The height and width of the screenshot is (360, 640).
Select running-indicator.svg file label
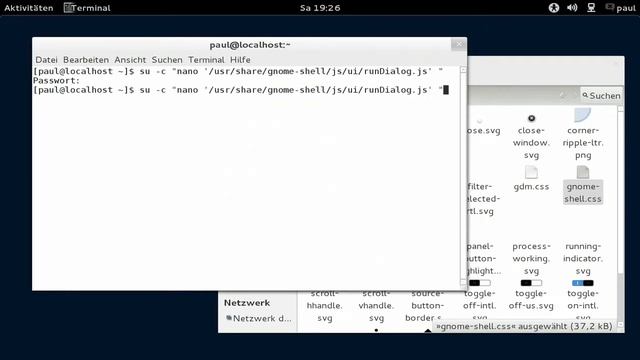coord(583,258)
